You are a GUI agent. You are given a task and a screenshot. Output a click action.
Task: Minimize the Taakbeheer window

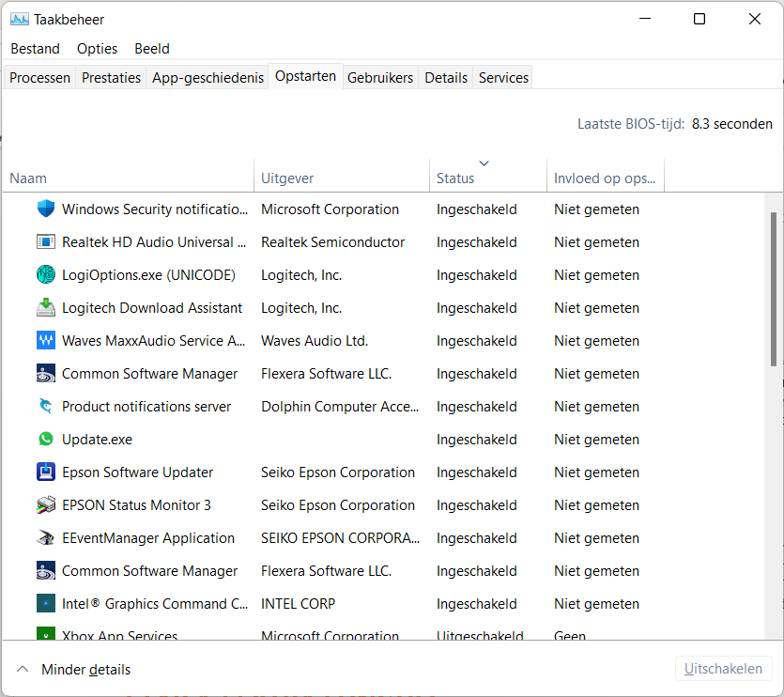(x=645, y=19)
